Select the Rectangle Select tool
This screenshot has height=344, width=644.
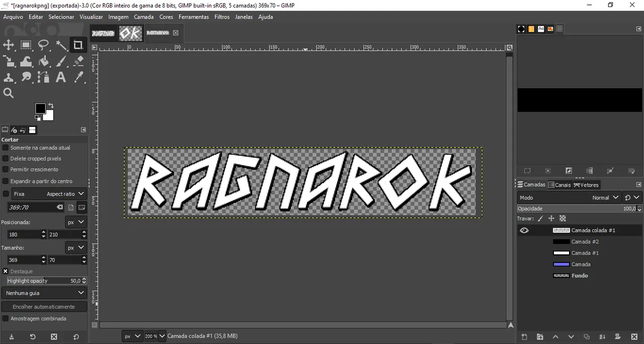(x=26, y=45)
